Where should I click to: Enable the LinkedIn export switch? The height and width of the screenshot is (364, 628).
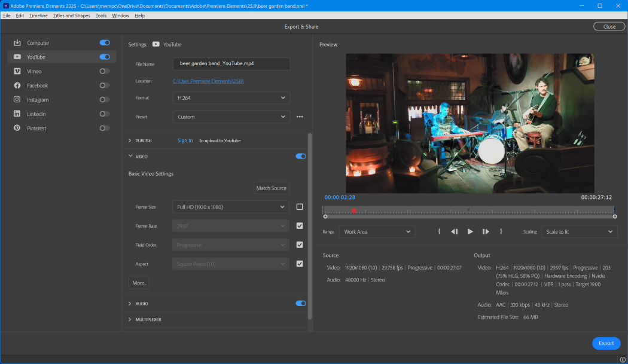(x=105, y=114)
